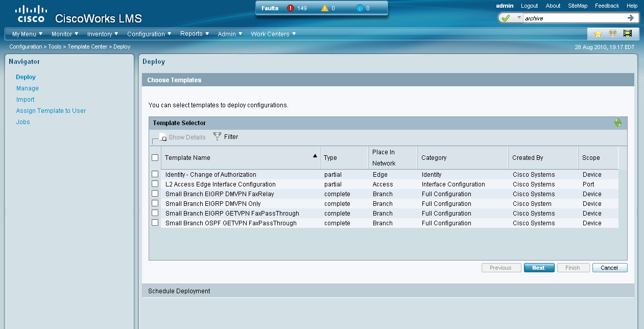Click the faults count 149
The image size is (644, 329).
(x=302, y=8)
